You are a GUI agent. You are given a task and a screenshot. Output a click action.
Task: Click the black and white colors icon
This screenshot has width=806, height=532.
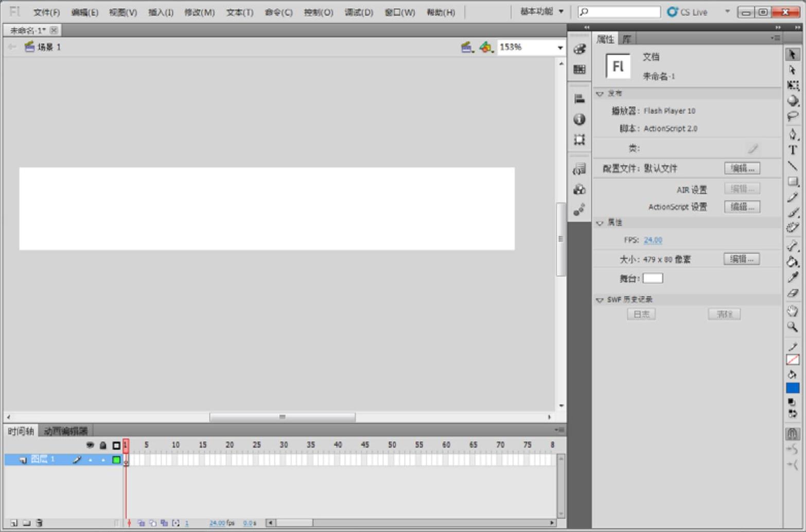click(x=791, y=402)
